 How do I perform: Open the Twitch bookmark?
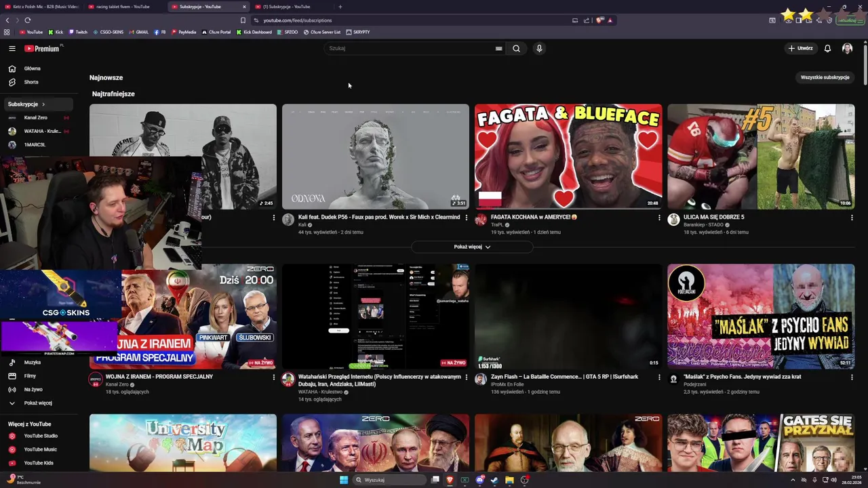click(x=78, y=32)
